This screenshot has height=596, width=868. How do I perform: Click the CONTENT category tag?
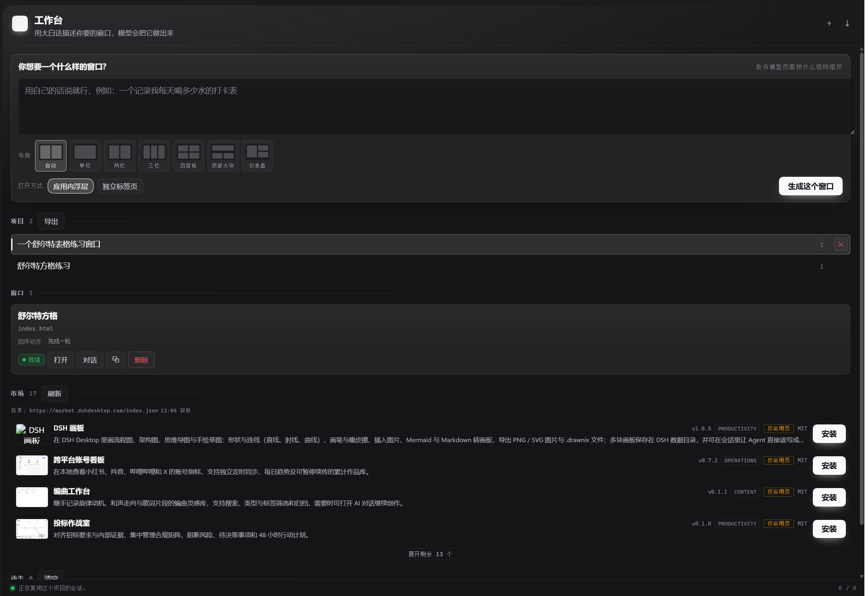pos(745,492)
